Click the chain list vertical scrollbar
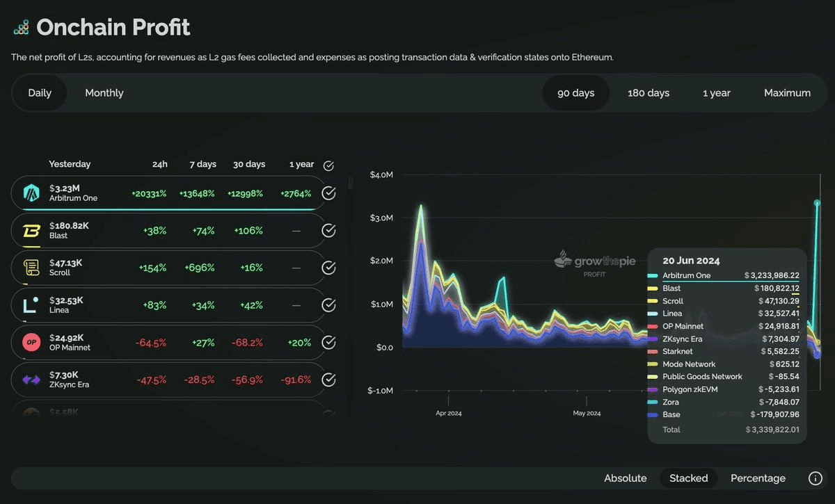Viewport: 835px width, 504px height. (x=351, y=183)
